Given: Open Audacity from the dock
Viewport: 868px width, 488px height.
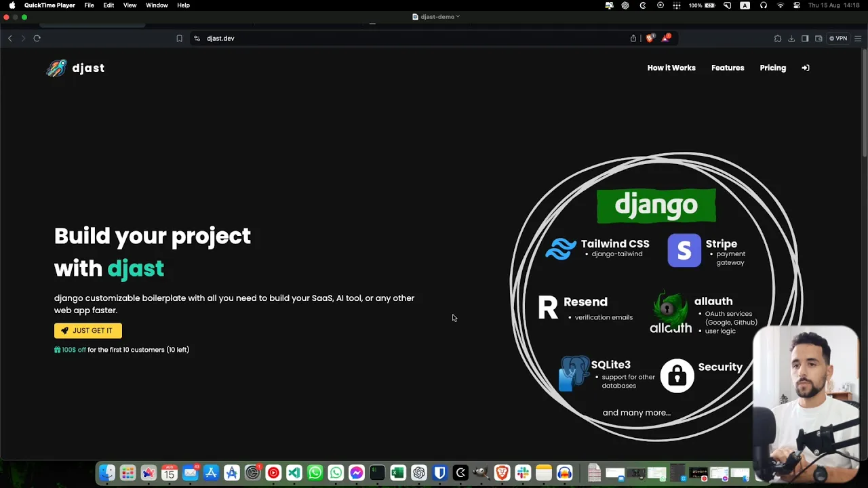Looking at the screenshot, I should (x=565, y=473).
